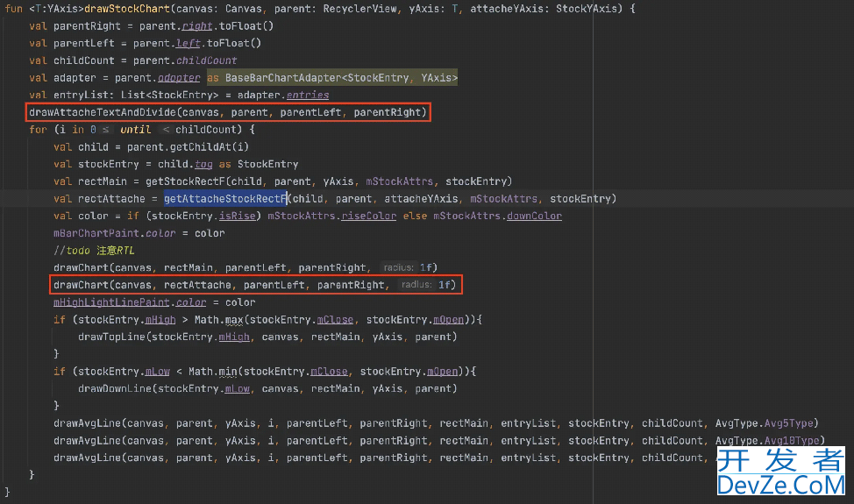Click the RecyclerView type in the function signature
Viewport: 854px width, 504px height.
359,9
